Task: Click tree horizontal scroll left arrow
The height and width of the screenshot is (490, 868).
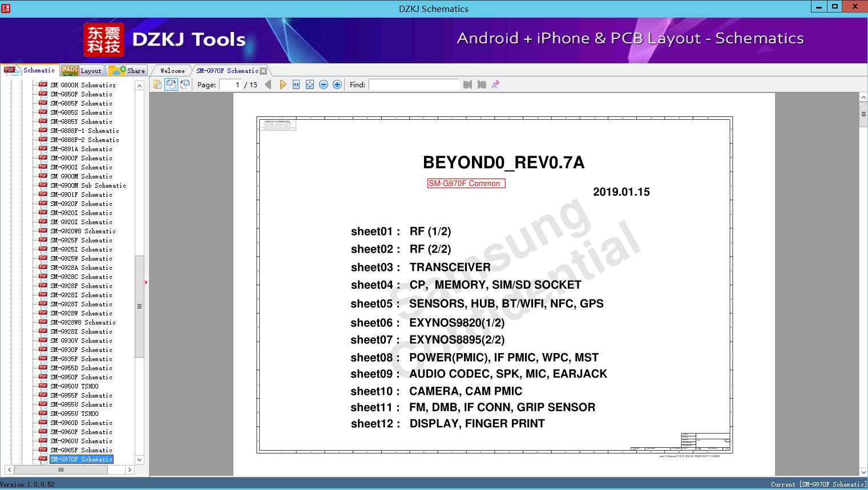Action: click(9, 470)
